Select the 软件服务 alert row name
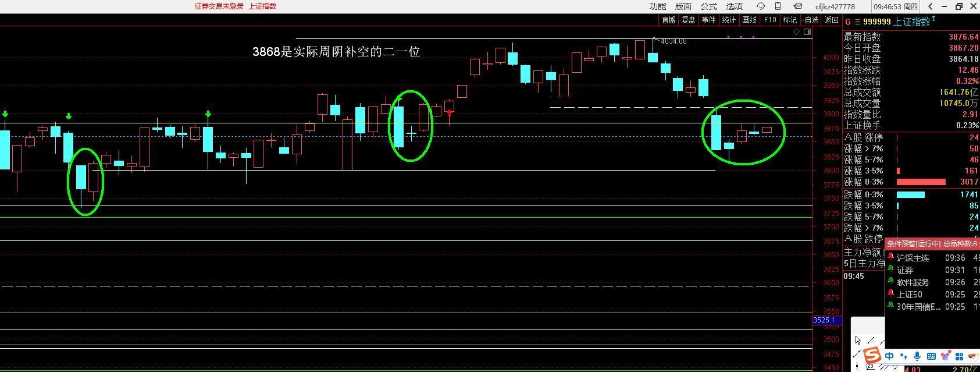The image size is (980, 372). (x=913, y=282)
